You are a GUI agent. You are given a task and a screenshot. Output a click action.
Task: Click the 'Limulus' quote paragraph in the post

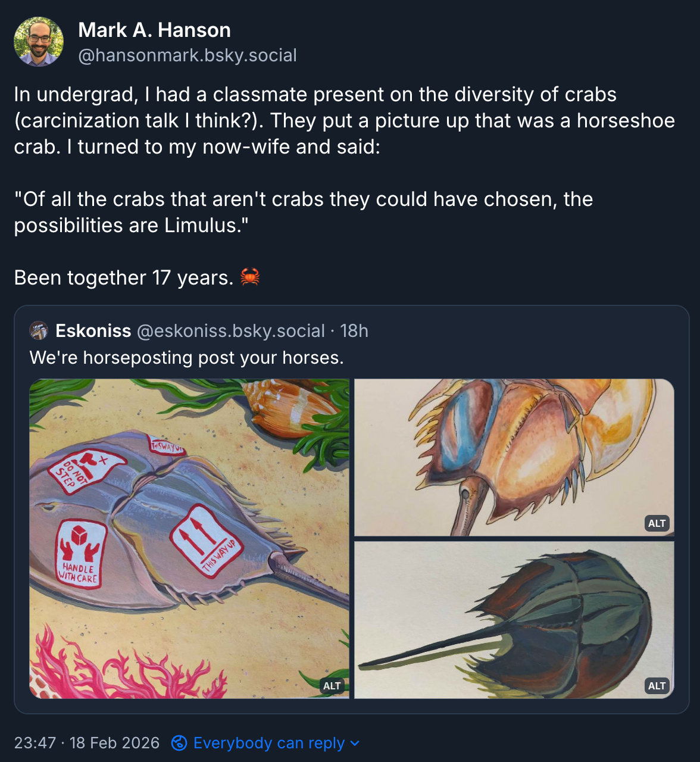pos(303,212)
